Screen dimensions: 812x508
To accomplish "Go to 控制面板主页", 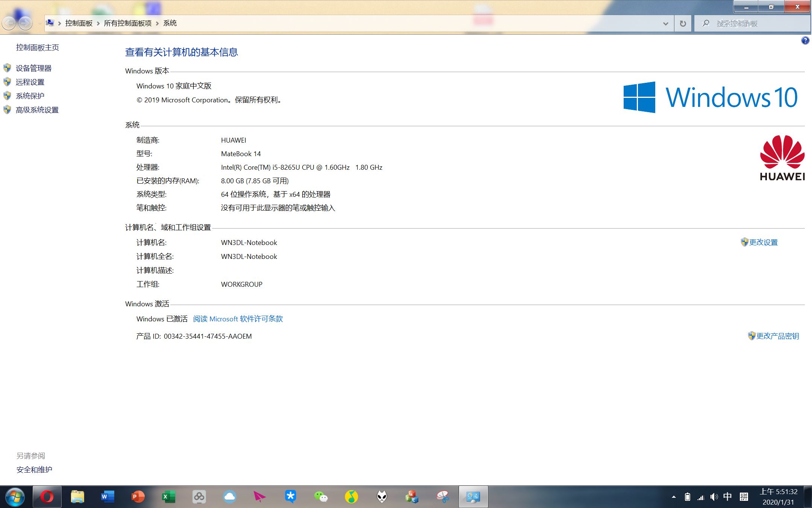I will point(37,47).
